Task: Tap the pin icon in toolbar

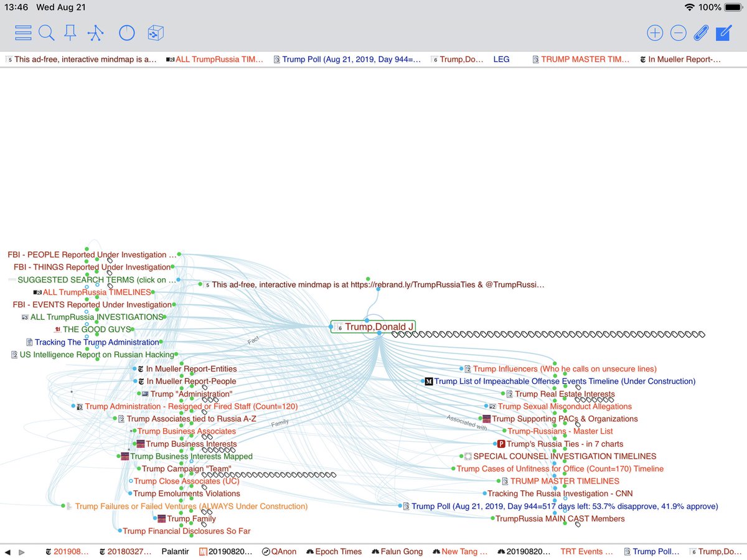Action: pos(70,33)
